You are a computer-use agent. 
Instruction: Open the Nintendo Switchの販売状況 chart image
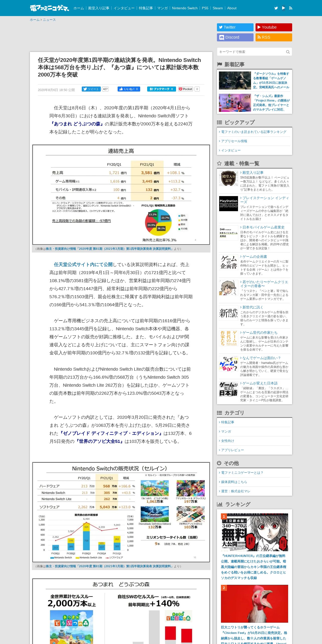(x=121, y=512)
